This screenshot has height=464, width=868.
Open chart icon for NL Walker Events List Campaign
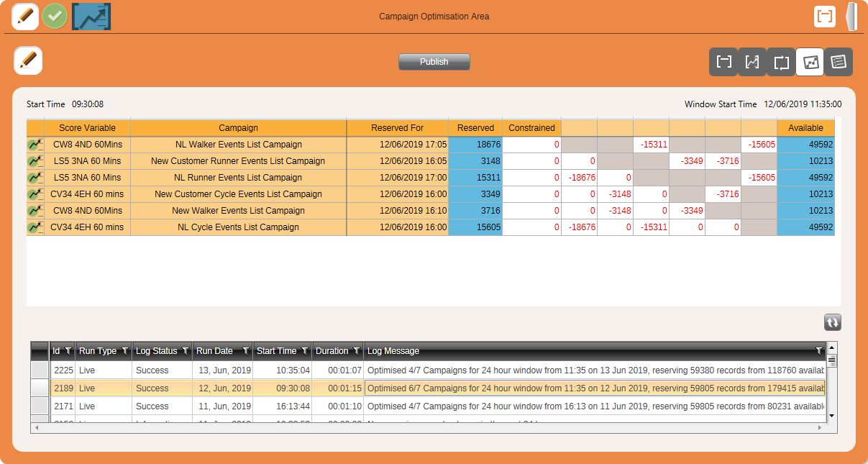click(x=35, y=145)
